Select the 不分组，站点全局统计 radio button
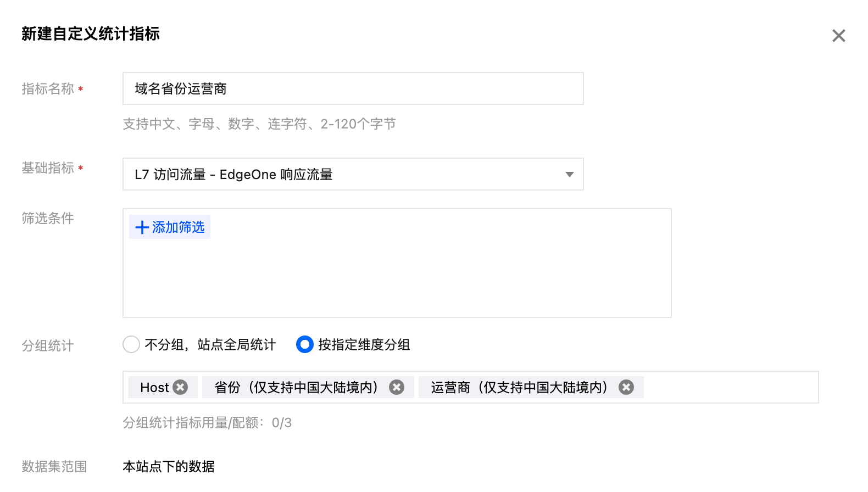The width and height of the screenshot is (868, 492). pos(131,344)
